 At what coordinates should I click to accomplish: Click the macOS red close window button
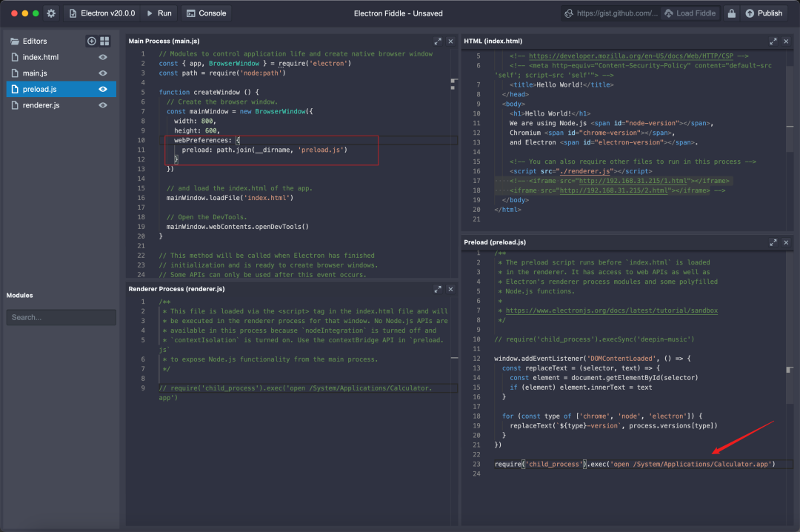click(x=14, y=13)
